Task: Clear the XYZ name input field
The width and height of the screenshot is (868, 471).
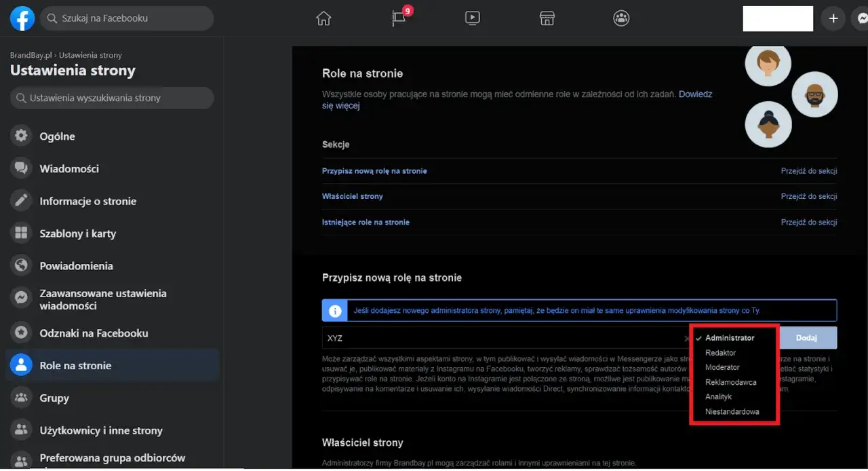Action: click(x=686, y=337)
